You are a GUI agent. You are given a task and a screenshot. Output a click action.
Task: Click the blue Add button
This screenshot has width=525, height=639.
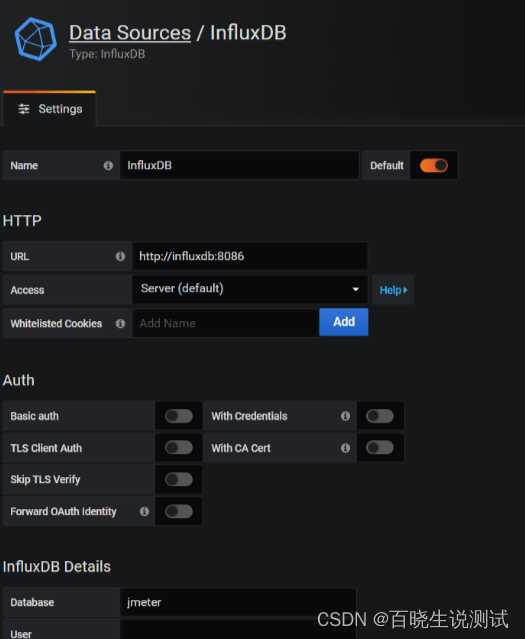click(x=344, y=322)
